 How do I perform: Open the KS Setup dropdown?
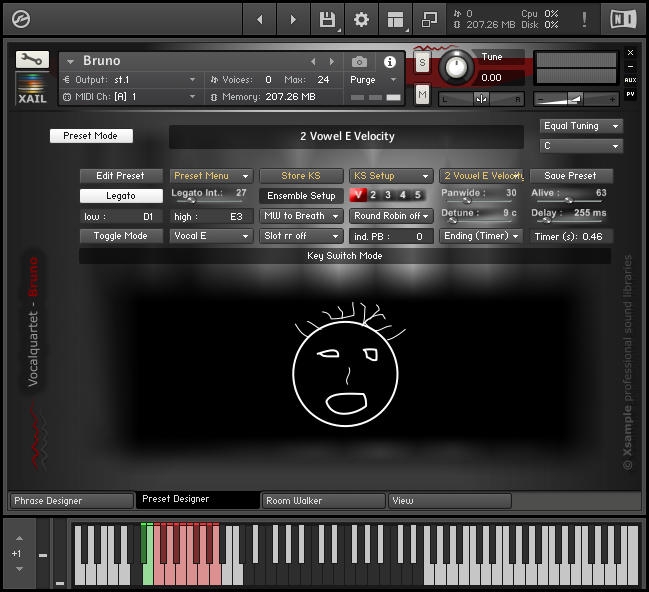click(x=391, y=176)
